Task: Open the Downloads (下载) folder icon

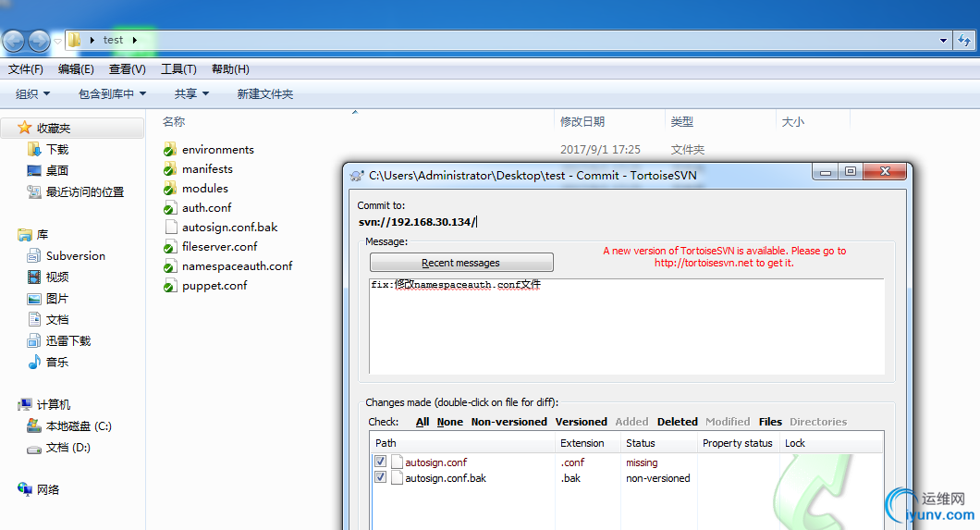Action: (x=34, y=149)
